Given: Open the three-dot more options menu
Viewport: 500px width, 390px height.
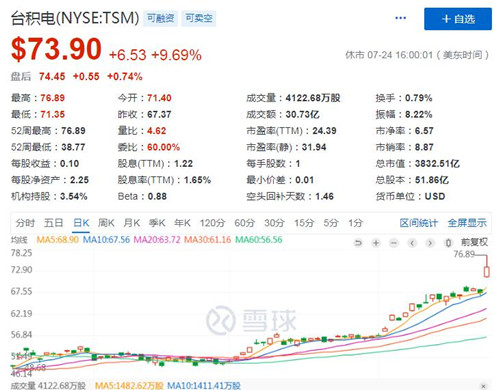Looking at the screenshot, I should [401, 18].
